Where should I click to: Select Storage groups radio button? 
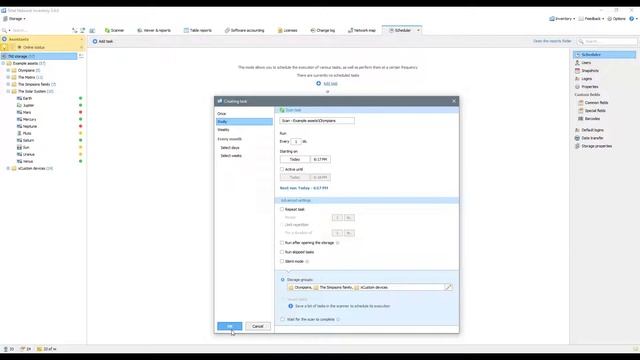pyautogui.click(x=282, y=280)
